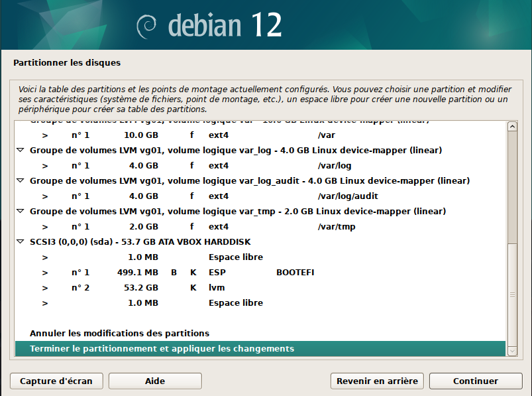
Task: Collapse the var_log volume group triangle
Action: (x=21, y=150)
